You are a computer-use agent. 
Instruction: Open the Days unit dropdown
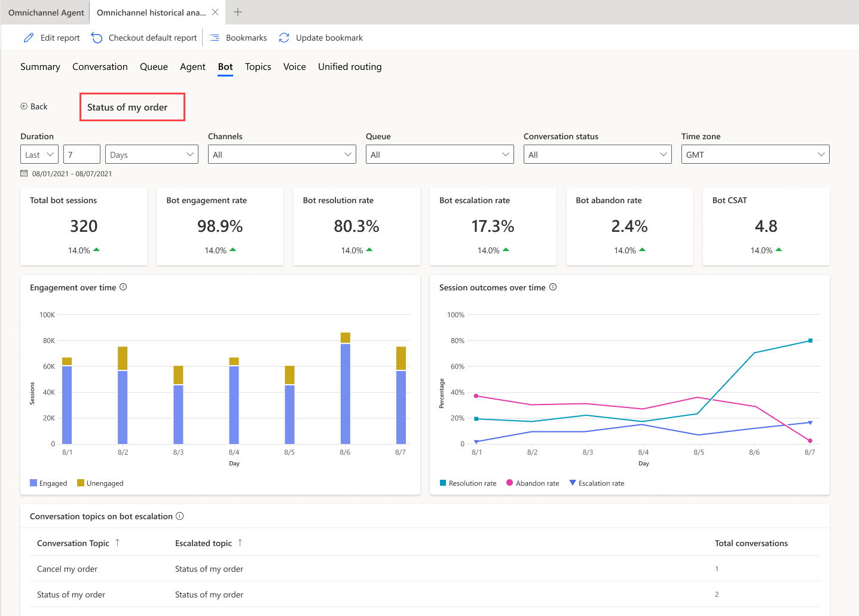click(x=152, y=154)
